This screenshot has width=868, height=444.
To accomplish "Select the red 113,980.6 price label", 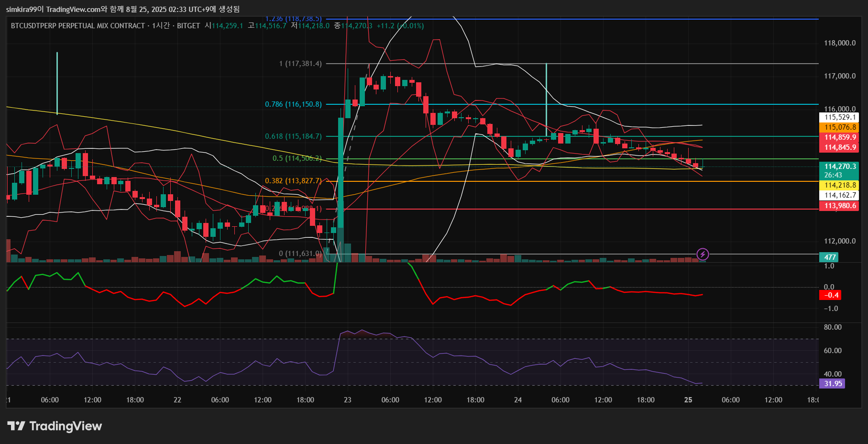I will pyautogui.click(x=839, y=206).
